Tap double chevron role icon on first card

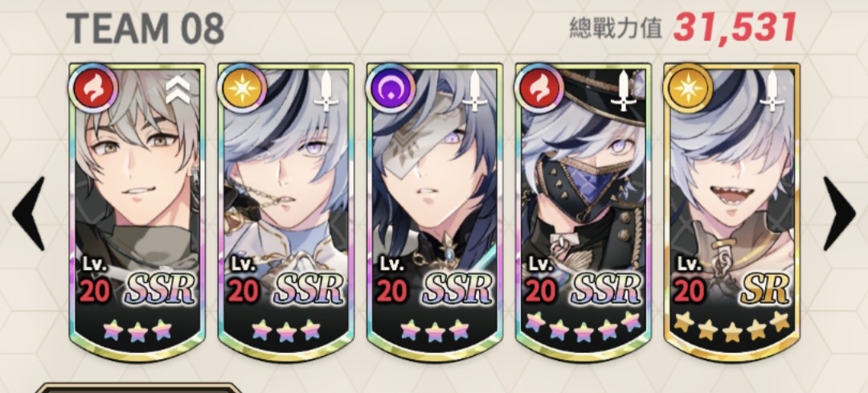click(x=178, y=92)
